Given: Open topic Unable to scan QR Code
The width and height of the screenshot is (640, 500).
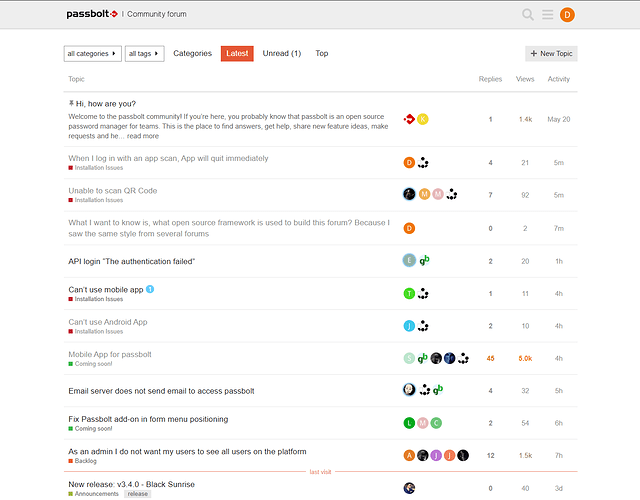Looking at the screenshot, I should tap(113, 191).
